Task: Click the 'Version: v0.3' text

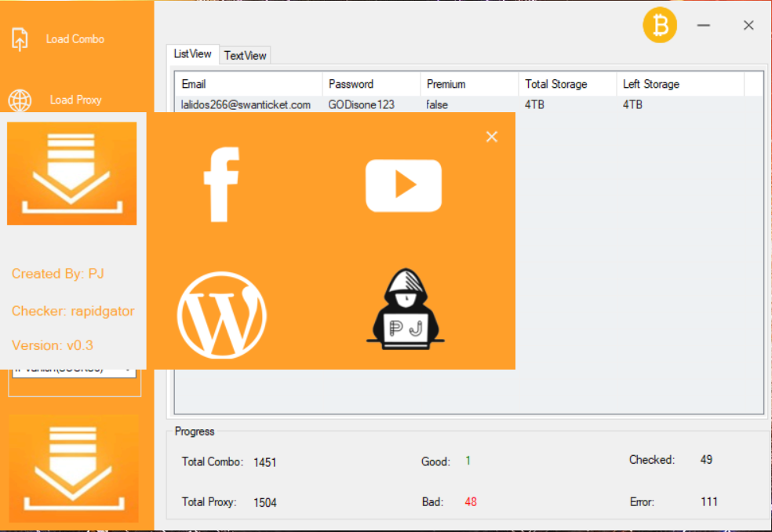Action: pyautogui.click(x=53, y=345)
